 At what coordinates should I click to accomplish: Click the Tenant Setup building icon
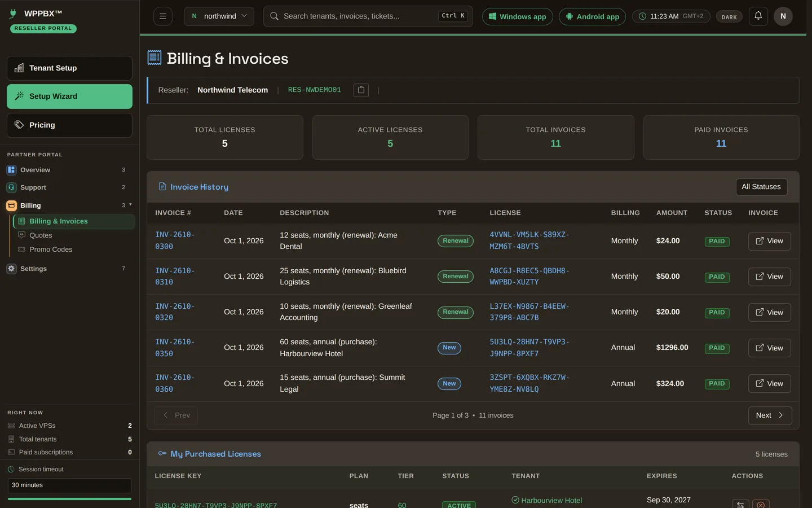coord(19,68)
